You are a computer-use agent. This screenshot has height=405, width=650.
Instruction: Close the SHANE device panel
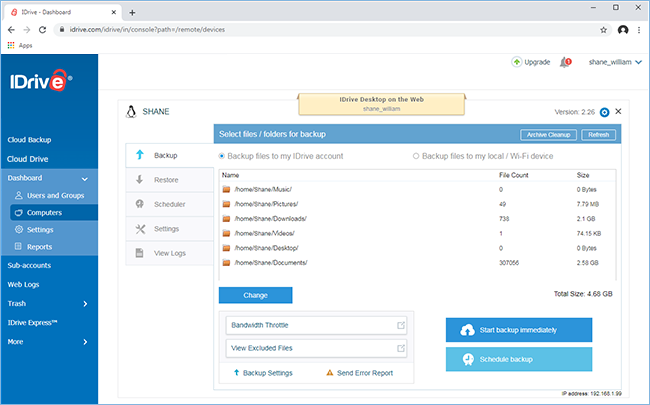coord(618,111)
